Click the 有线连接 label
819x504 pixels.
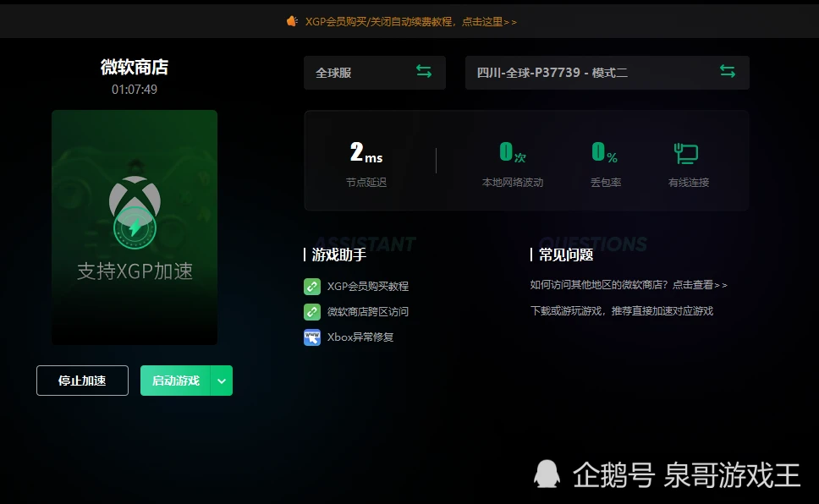coord(689,183)
